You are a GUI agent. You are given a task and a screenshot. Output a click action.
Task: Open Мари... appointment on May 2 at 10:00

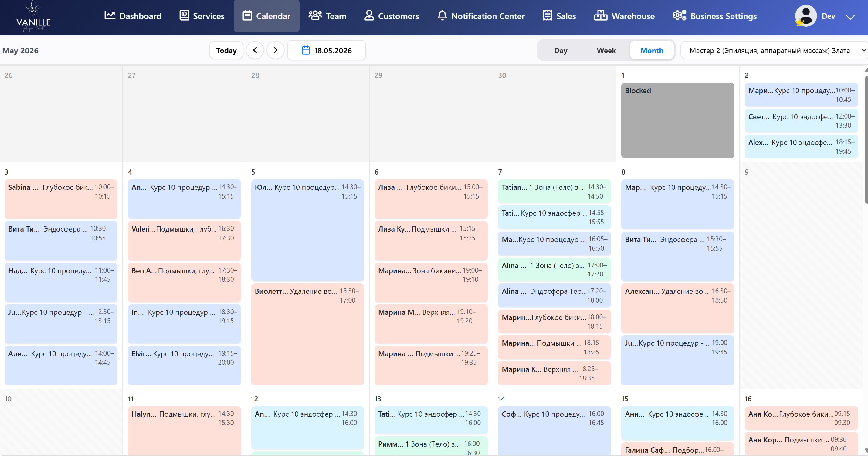[x=801, y=95]
